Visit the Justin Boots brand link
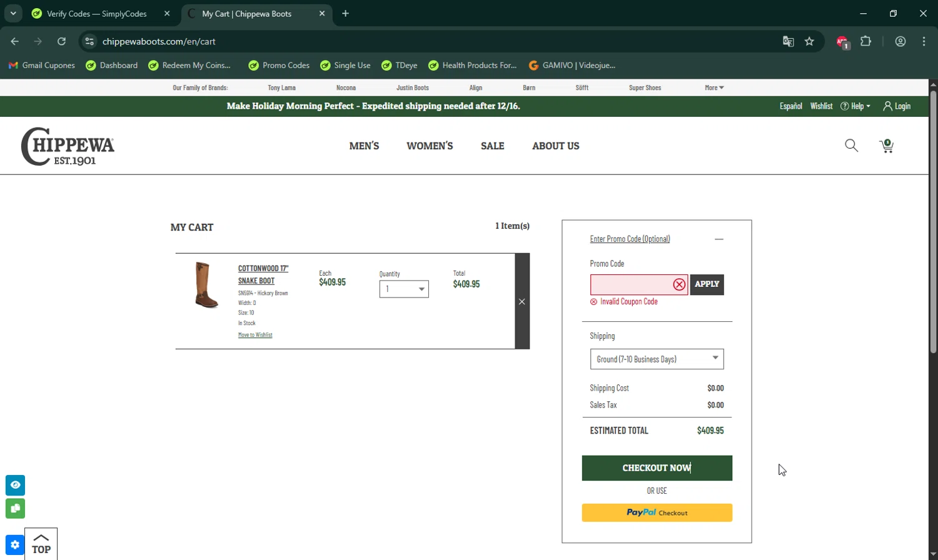 (x=413, y=87)
